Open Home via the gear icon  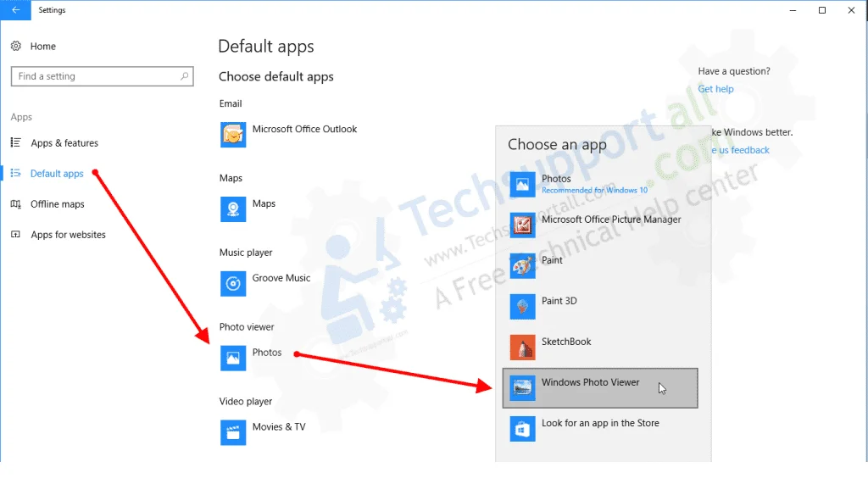16,46
